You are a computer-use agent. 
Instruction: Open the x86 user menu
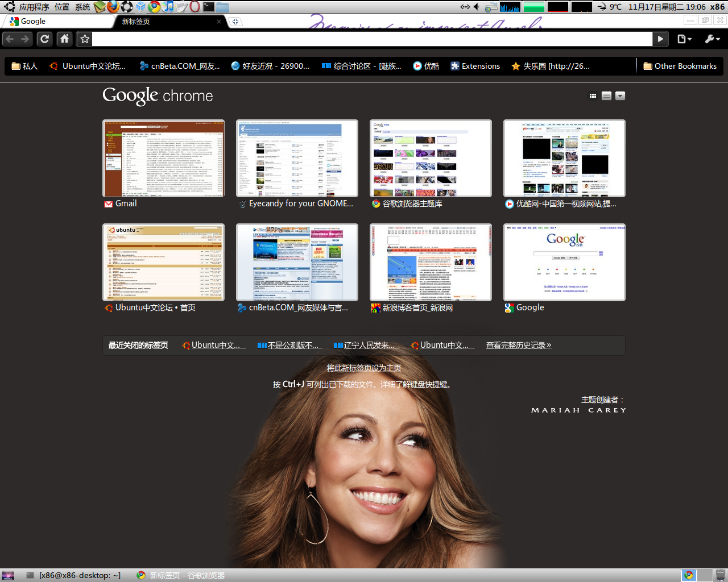[717, 7]
